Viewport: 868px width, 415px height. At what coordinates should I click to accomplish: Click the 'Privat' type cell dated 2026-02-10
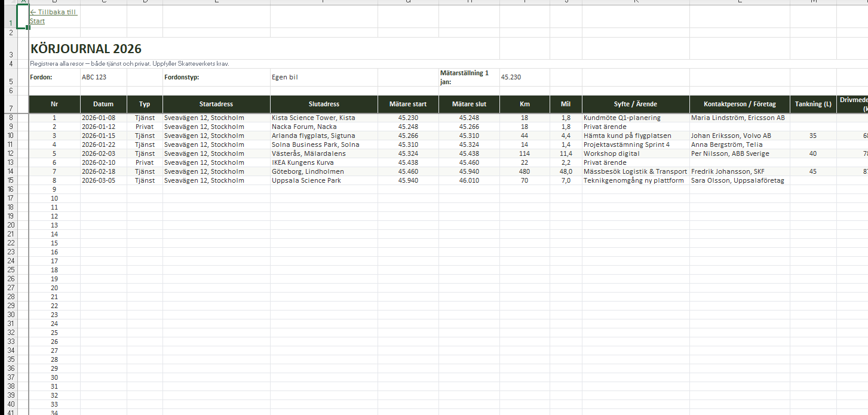point(145,162)
